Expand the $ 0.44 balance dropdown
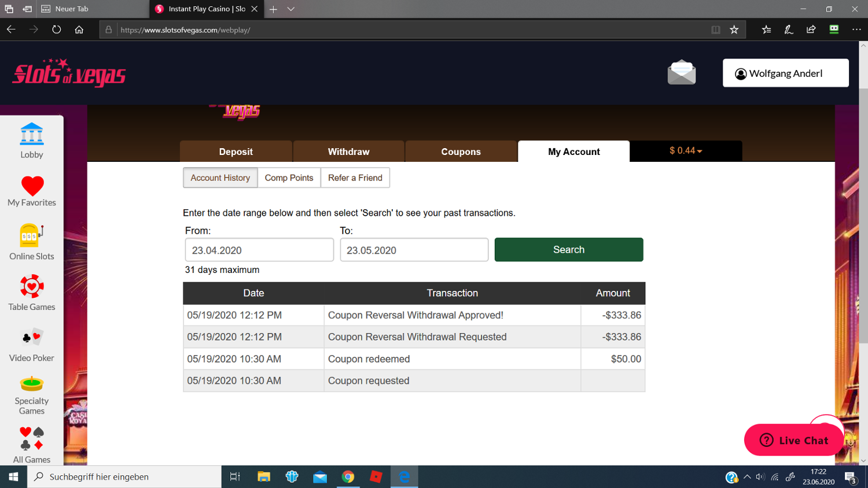Viewport: 868px width, 488px height. (686, 151)
